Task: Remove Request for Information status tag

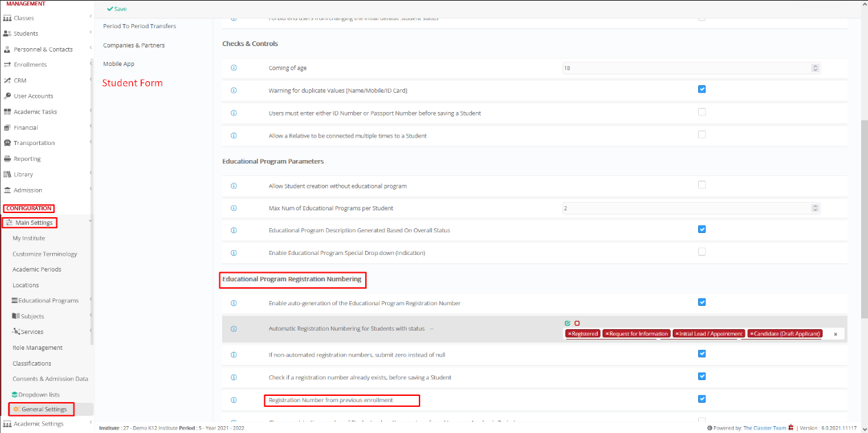Action: click(607, 334)
